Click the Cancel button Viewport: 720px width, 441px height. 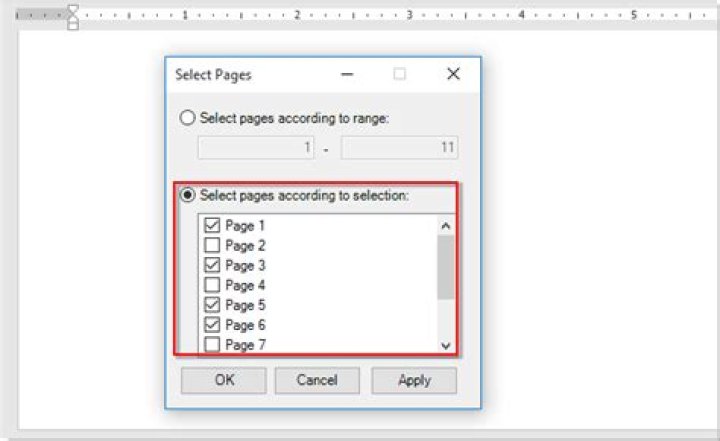[x=317, y=380]
